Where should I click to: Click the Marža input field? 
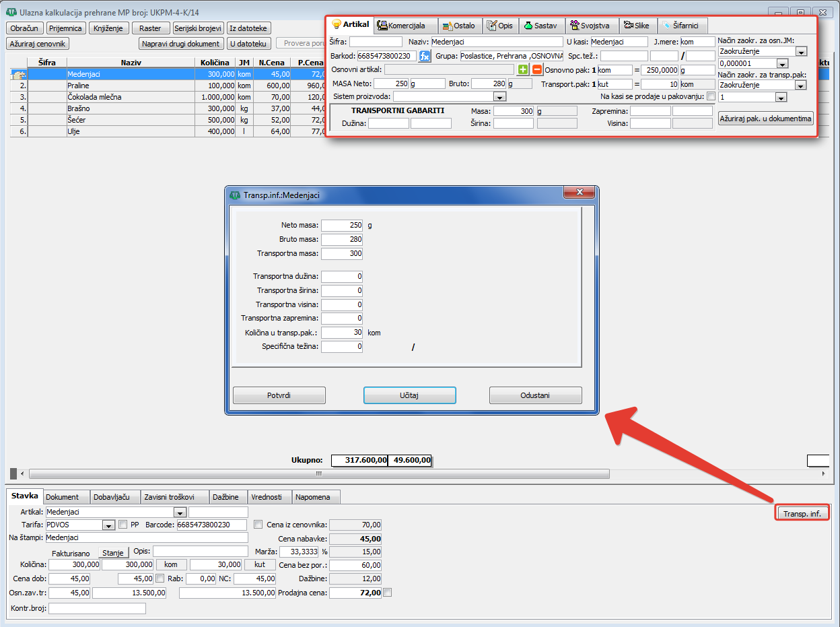click(299, 552)
